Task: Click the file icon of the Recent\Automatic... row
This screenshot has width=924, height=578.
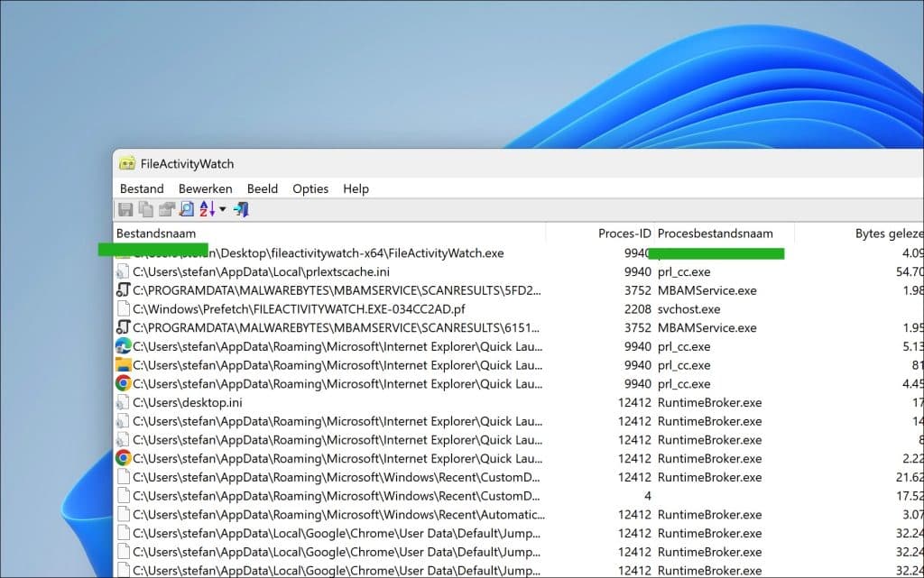Action: pos(123,515)
